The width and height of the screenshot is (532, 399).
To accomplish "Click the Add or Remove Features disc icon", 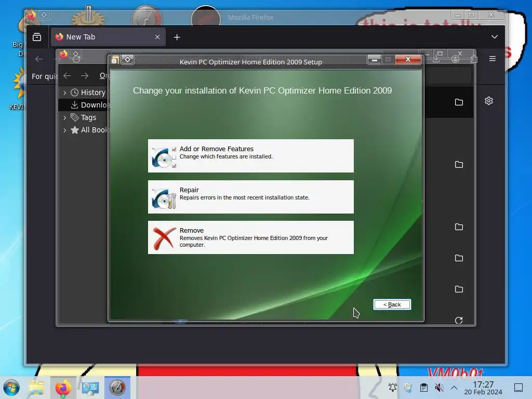I will 164,157.
